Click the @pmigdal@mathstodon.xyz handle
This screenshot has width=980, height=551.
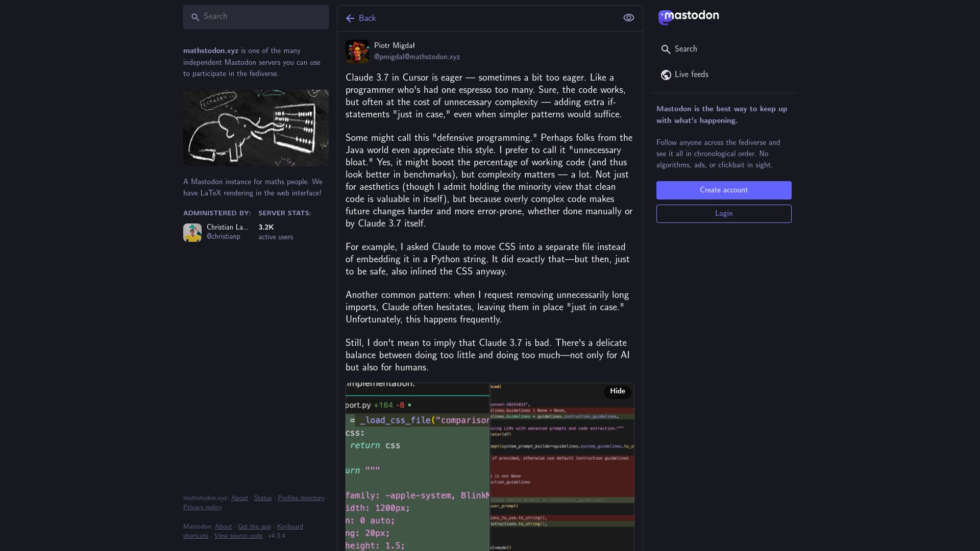(417, 57)
